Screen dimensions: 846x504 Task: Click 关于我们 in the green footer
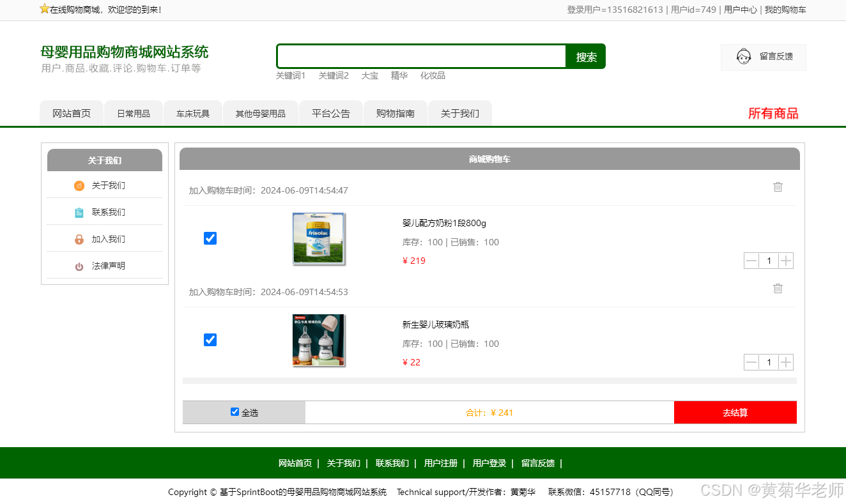[344, 463]
